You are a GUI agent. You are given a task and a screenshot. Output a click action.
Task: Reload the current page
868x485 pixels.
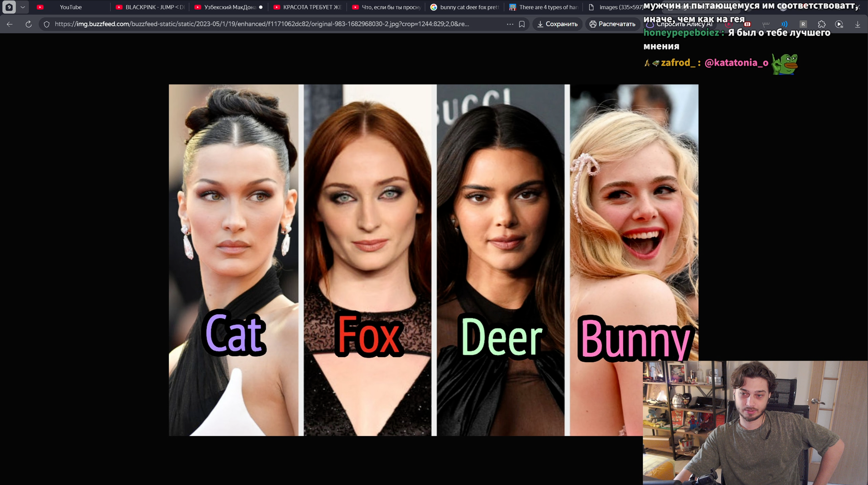pyautogui.click(x=29, y=24)
